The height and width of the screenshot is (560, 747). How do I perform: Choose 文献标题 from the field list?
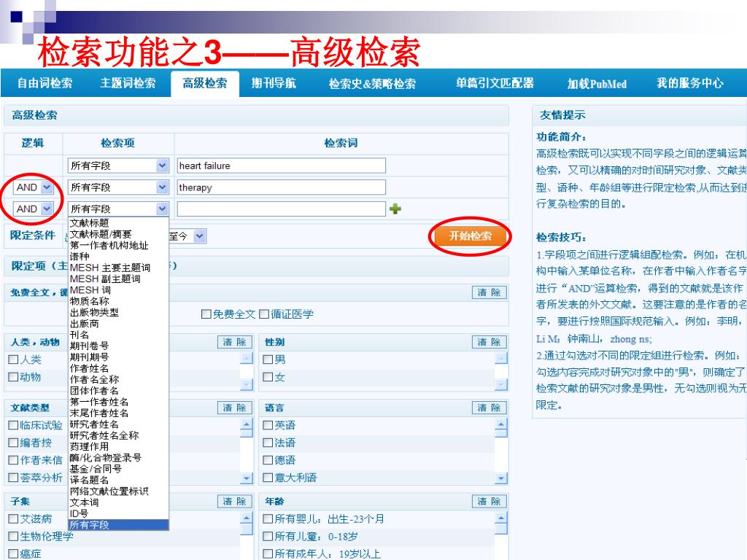[x=118, y=223]
